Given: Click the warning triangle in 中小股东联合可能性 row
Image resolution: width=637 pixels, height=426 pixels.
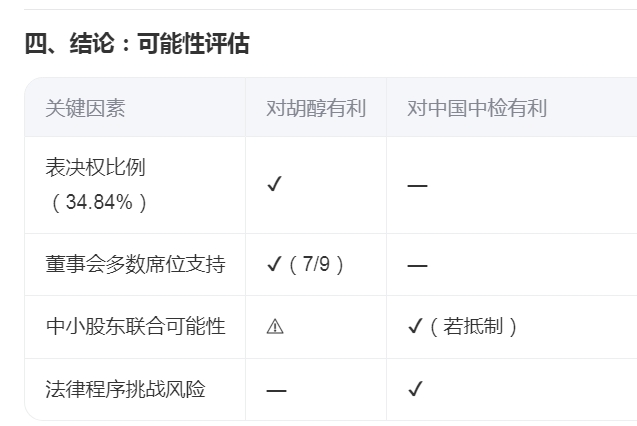Looking at the screenshot, I should (x=275, y=327).
